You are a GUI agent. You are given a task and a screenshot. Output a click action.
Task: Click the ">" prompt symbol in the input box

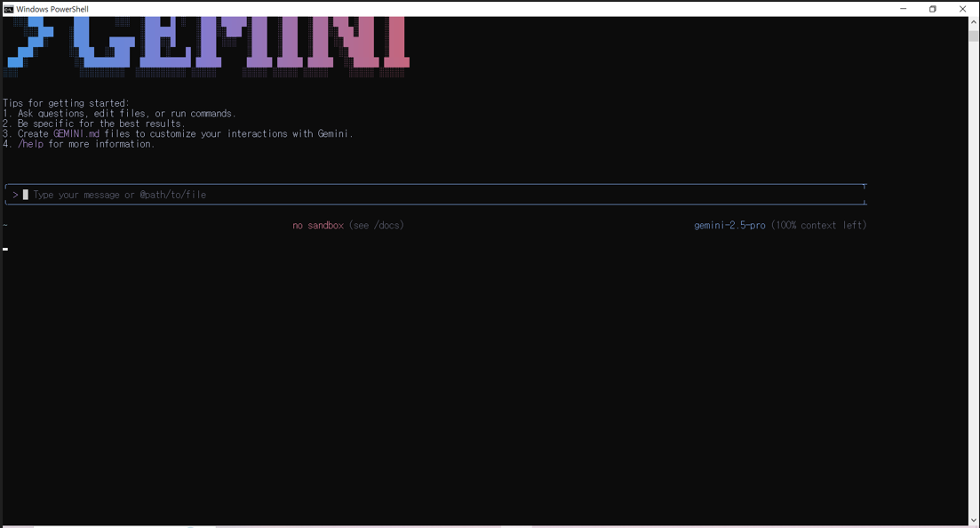tap(15, 195)
